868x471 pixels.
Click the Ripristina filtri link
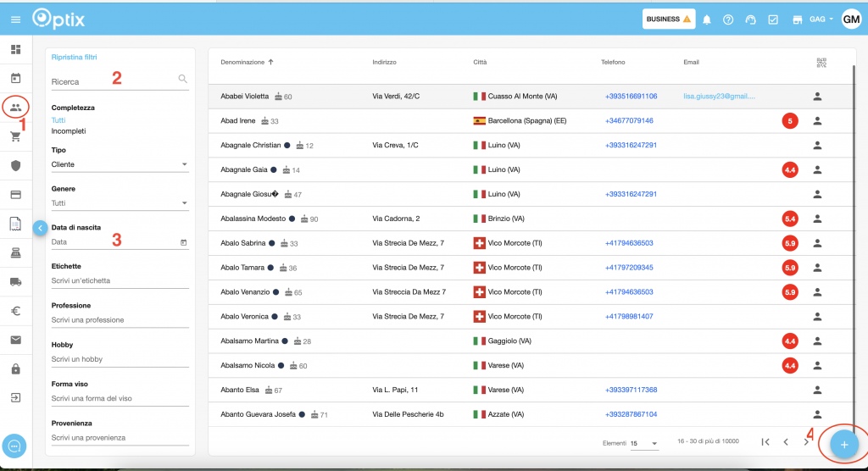tap(74, 58)
